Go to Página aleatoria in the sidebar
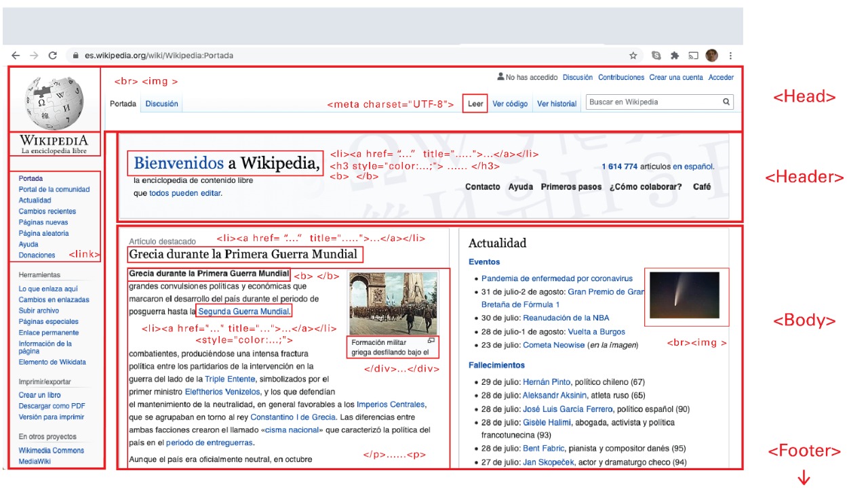868x498 pixels. pos(43,233)
